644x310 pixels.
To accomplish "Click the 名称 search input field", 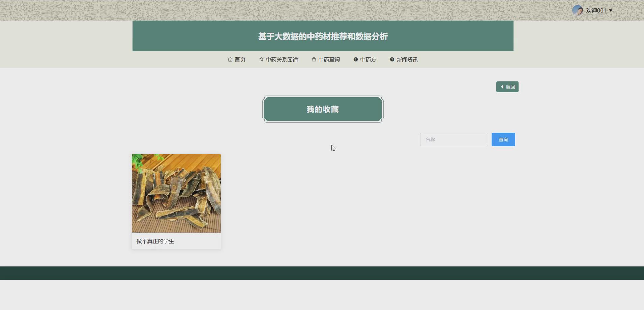I will [x=453, y=139].
